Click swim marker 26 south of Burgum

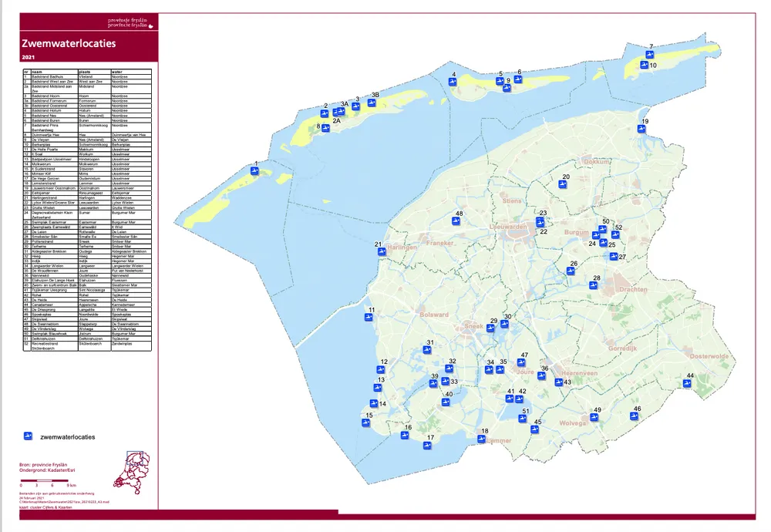571,272
